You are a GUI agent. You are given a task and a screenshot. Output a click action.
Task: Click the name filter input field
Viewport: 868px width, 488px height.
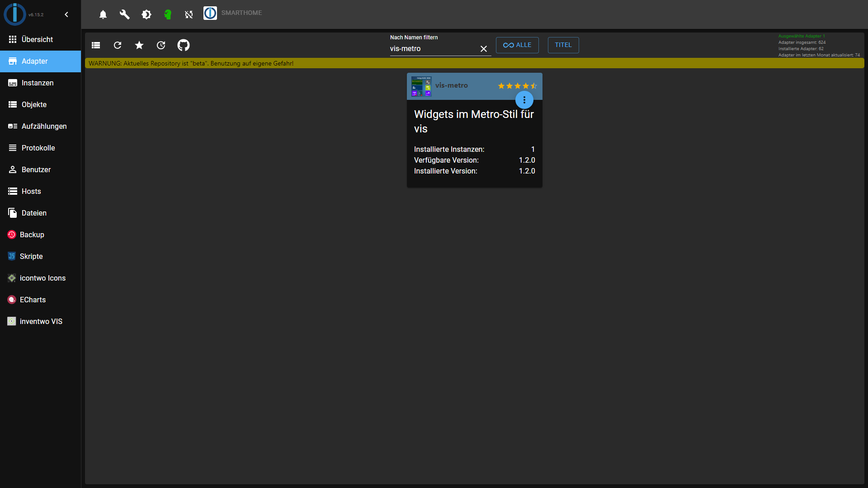point(432,49)
